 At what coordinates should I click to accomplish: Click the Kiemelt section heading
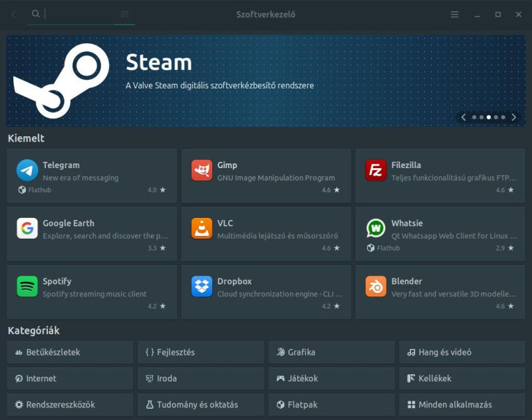click(x=26, y=138)
